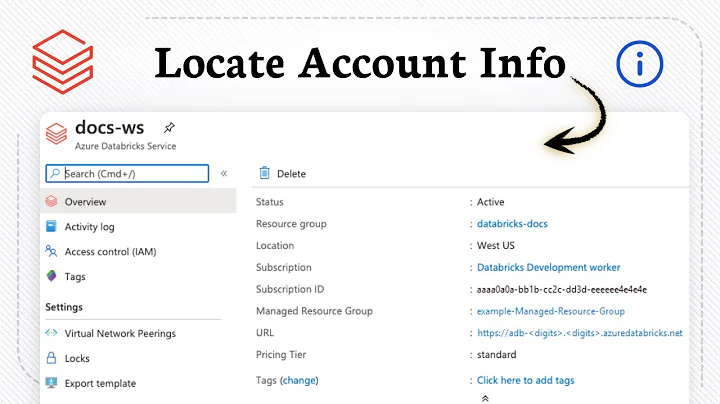This screenshot has height=404, width=720.
Task: Click the trash can Delete icon
Action: pyautogui.click(x=264, y=173)
